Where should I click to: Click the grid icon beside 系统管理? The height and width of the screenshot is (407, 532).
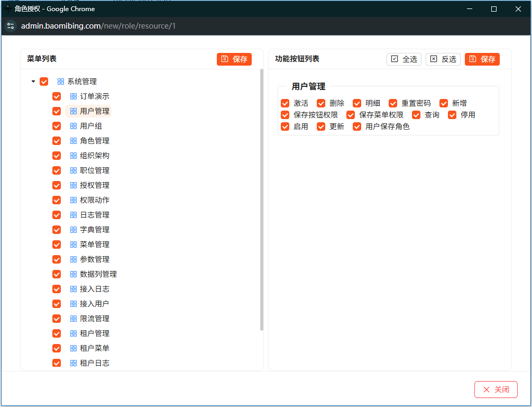[61, 82]
